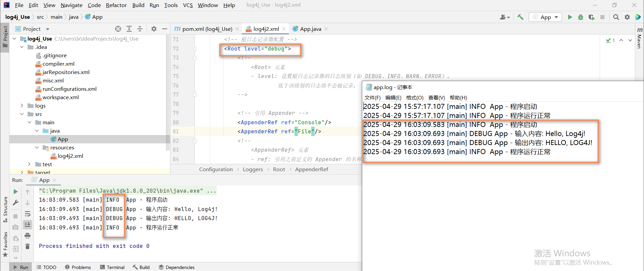Open Project panel options gear

[154, 29]
